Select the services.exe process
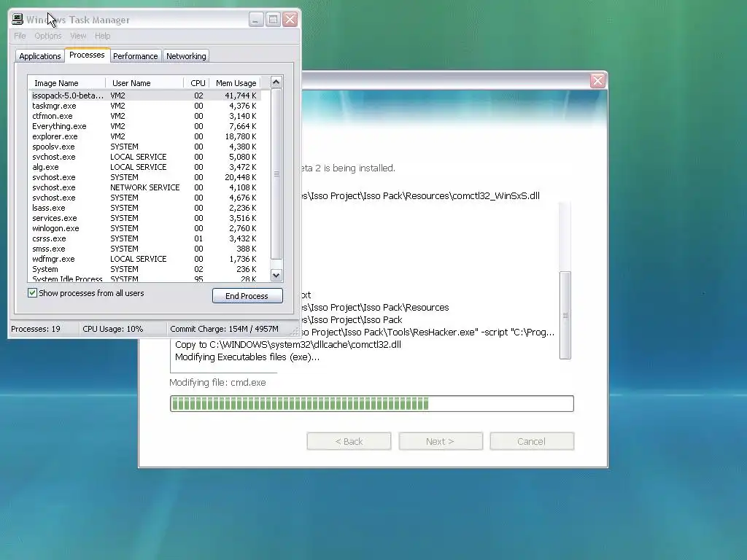 (x=145, y=218)
